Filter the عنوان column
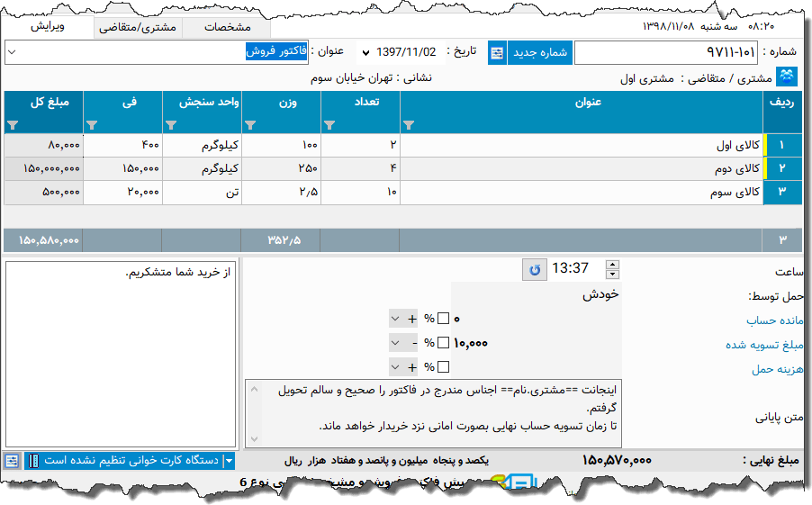This screenshot has height=505, width=812. [x=409, y=125]
